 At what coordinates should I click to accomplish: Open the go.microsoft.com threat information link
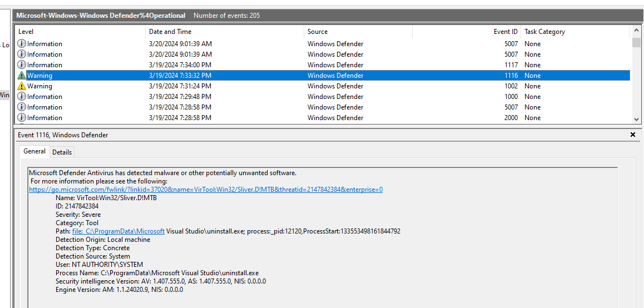(205, 190)
